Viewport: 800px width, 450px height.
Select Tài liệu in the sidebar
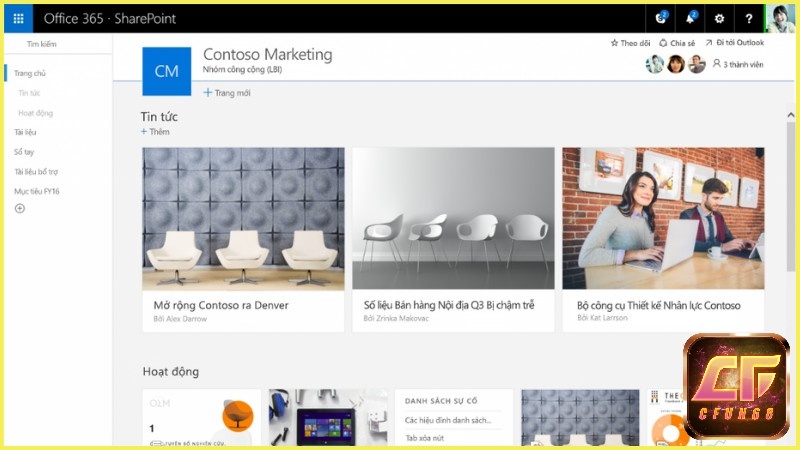[x=25, y=132]
